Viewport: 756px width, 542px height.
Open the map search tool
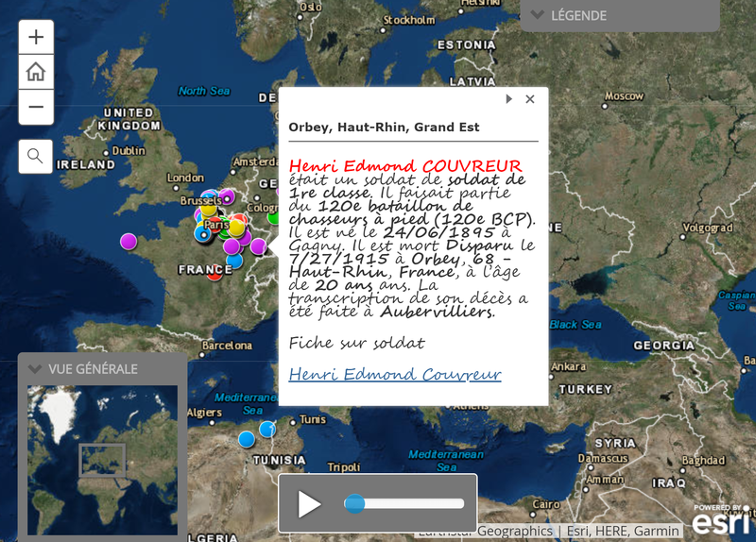click(x=36, y=156)
